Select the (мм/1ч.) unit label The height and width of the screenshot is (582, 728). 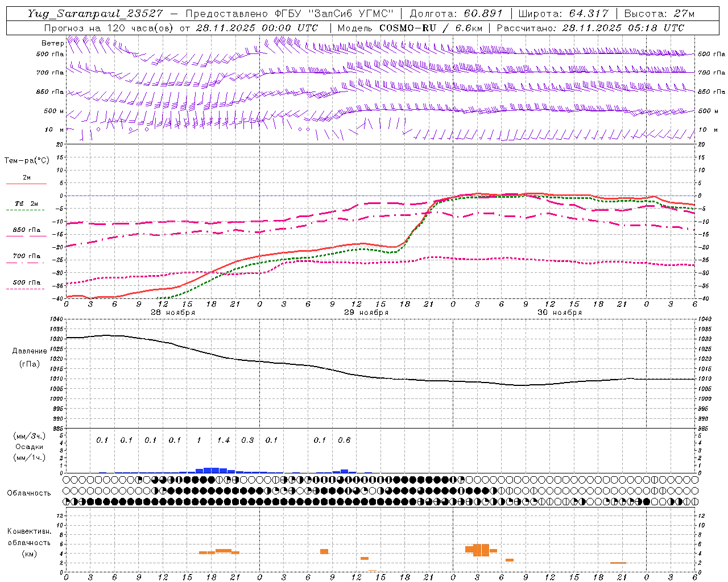tap(29, 458)
